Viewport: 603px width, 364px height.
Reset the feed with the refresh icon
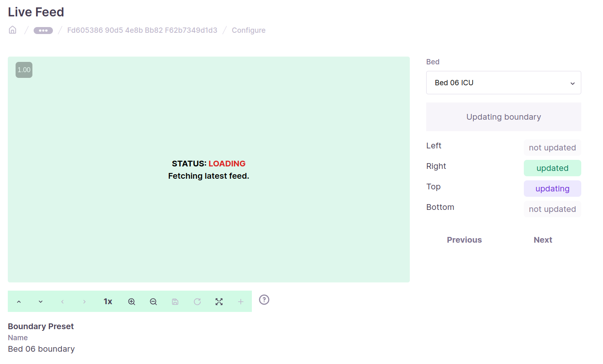coord(197,302)
